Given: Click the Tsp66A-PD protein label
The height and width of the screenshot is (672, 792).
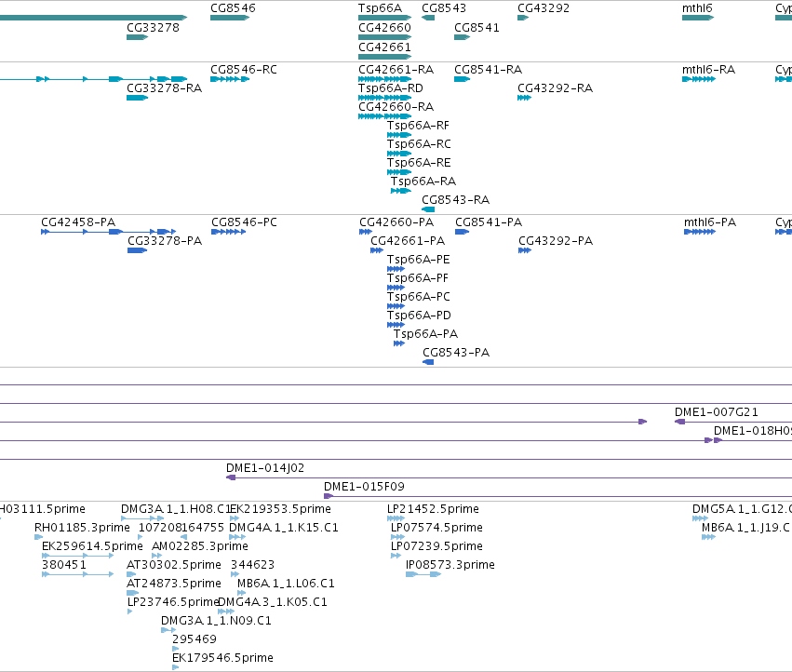Looking at the screenshot, I should (x=419, y=316).
